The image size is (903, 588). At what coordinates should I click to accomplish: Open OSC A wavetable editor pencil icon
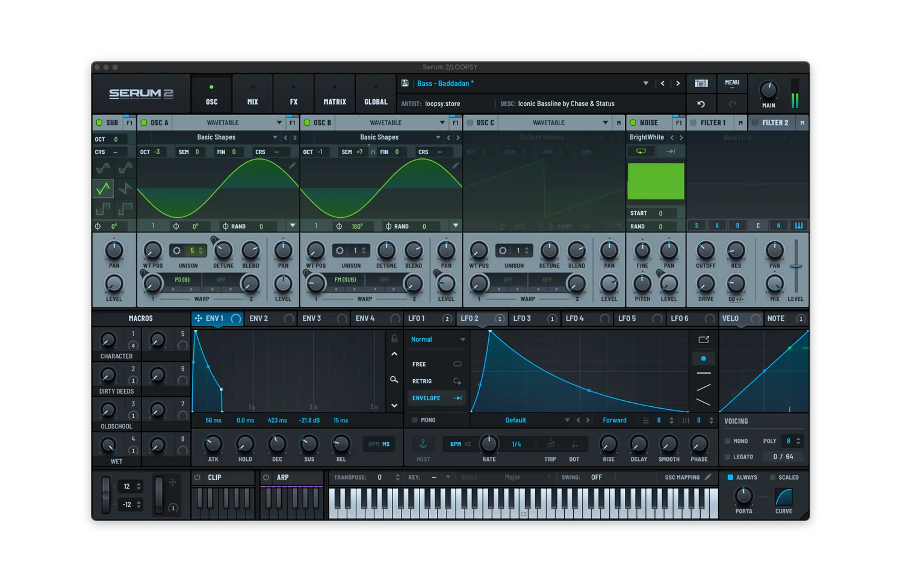tap(293, 166)
